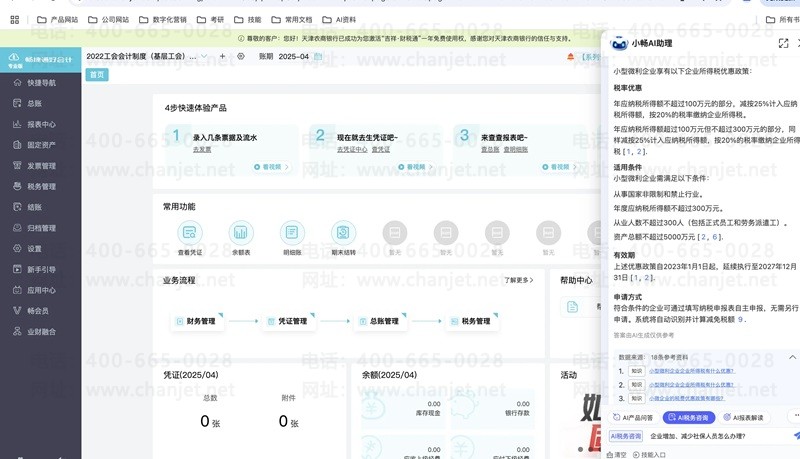Screen dimensions: 800x459
Task: Switch to AI报表解读 tab
Action: [x=743, y=417]
